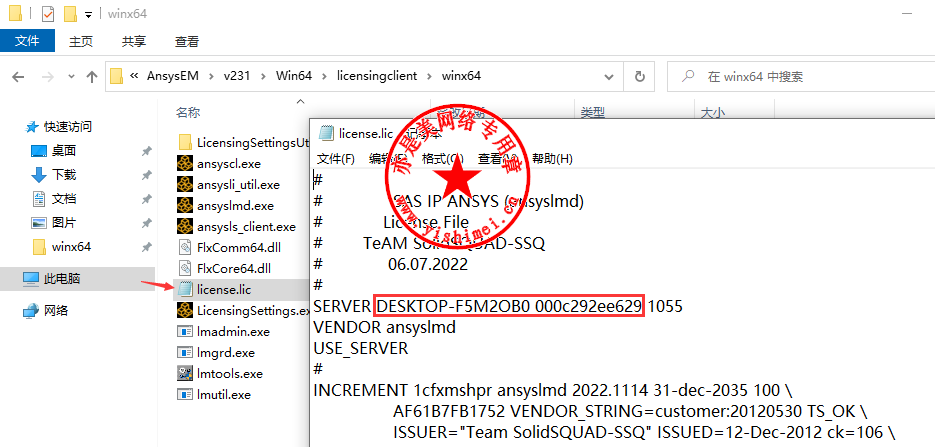
Task: Sort files by the 类型 column header
Action: click(593, 112)
